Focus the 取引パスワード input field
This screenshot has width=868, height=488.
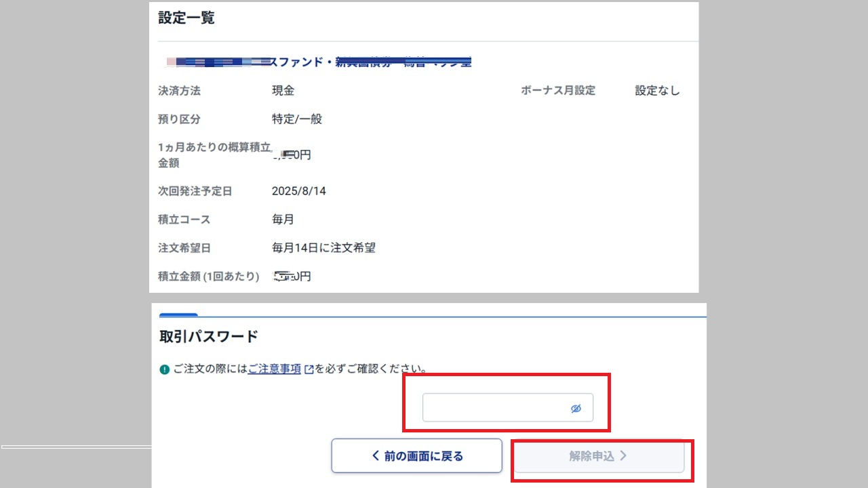pos(495,408)
